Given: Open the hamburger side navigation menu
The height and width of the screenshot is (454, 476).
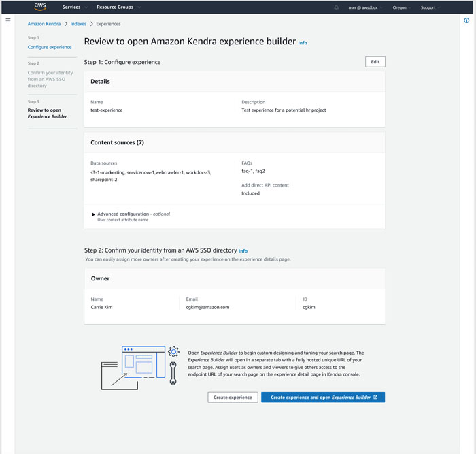Looking at the screenshot, I should (x=8, y=20).
